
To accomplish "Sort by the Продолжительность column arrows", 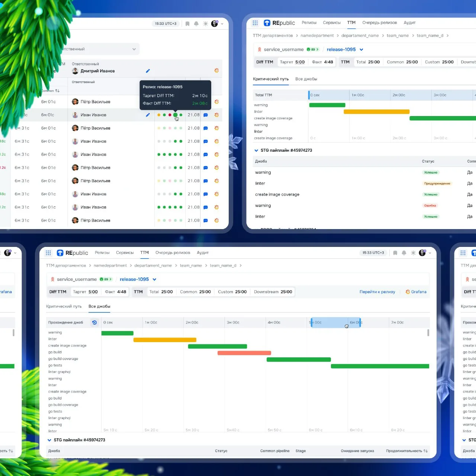I will click(x=425, y=451).
